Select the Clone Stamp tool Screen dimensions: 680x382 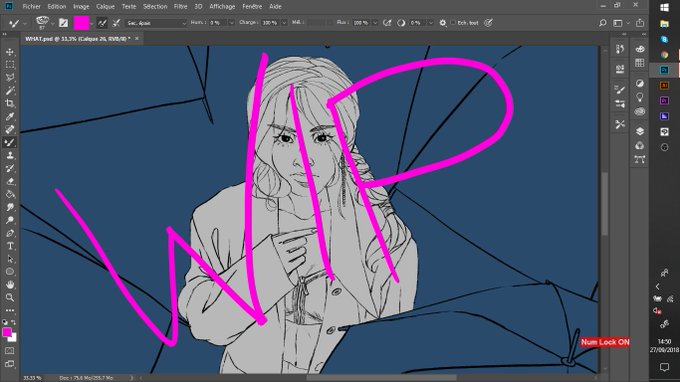point(10,155)
